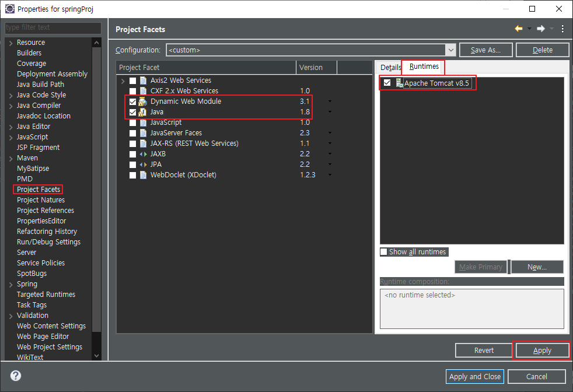Screen dimensions: 573x392
Task: Click the Save As... button
Action: (x=485, y=50)
